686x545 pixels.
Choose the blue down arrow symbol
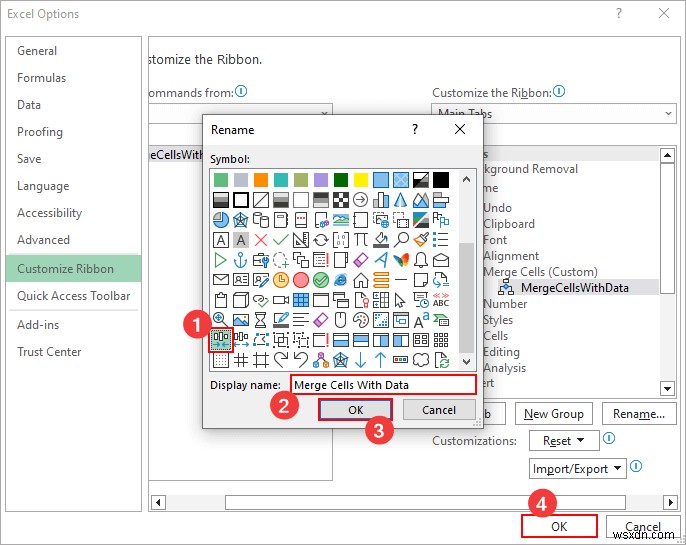(361, 360)
